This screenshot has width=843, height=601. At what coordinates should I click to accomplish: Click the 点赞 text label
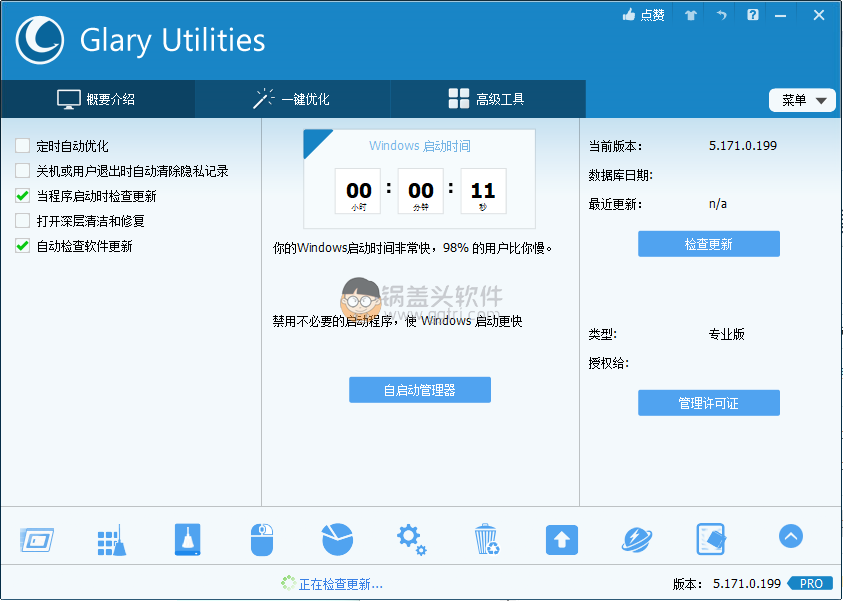pos(652,15)
